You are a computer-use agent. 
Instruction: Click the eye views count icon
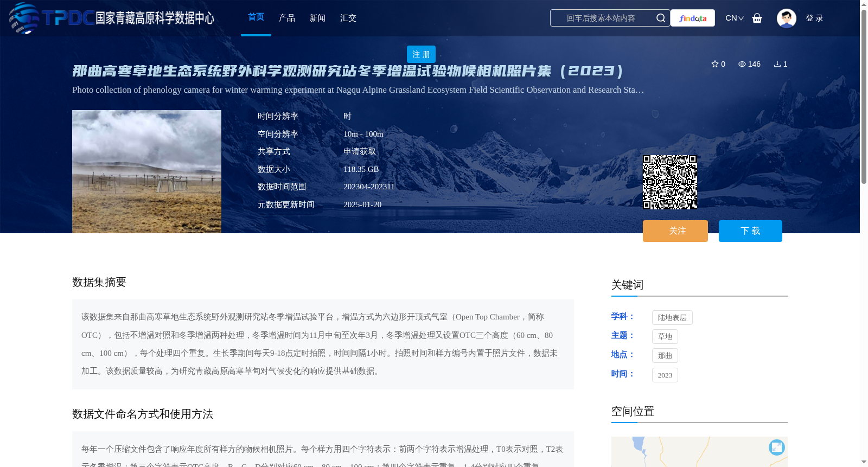742,64
